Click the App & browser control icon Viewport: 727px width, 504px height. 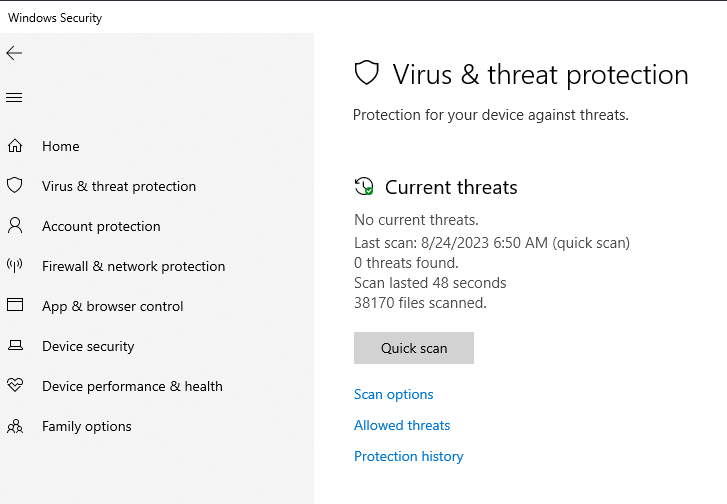click(x=15, y=306)
